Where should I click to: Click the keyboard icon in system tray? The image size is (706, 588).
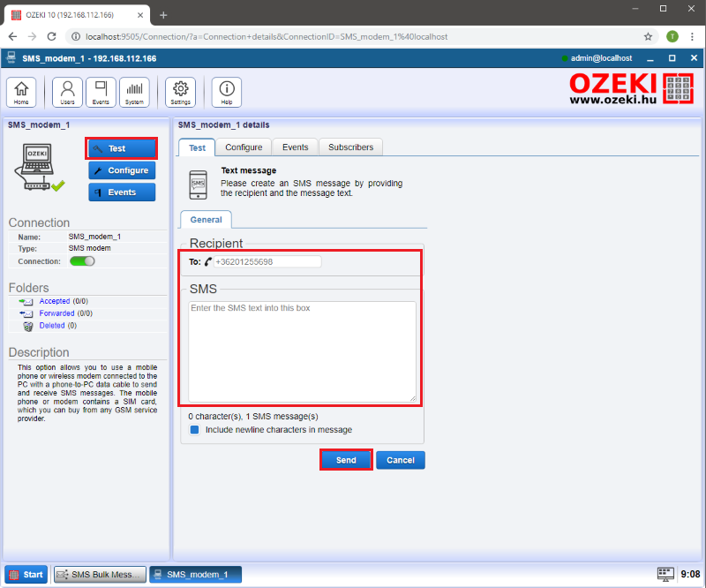coord(665,574)
